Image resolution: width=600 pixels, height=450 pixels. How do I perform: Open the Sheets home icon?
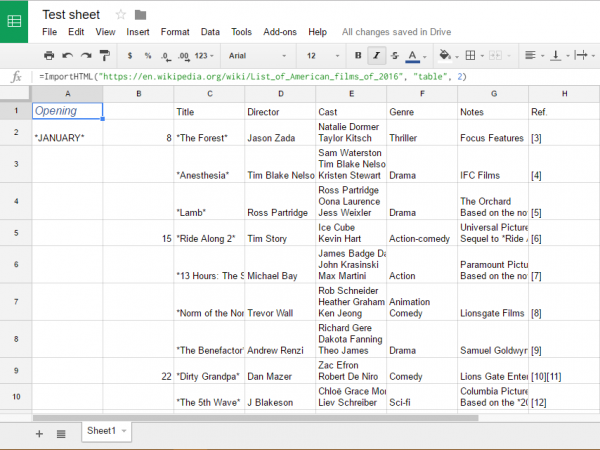pos(14,21)
